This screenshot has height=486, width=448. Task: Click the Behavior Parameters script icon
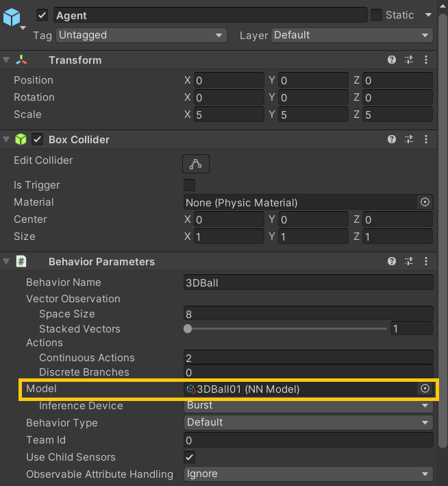tap(21, 262)
